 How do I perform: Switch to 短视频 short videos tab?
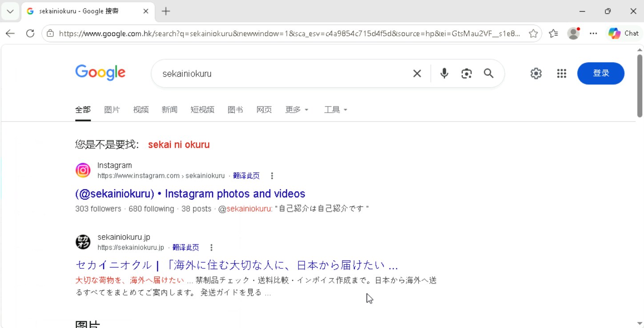click(202, 109)
